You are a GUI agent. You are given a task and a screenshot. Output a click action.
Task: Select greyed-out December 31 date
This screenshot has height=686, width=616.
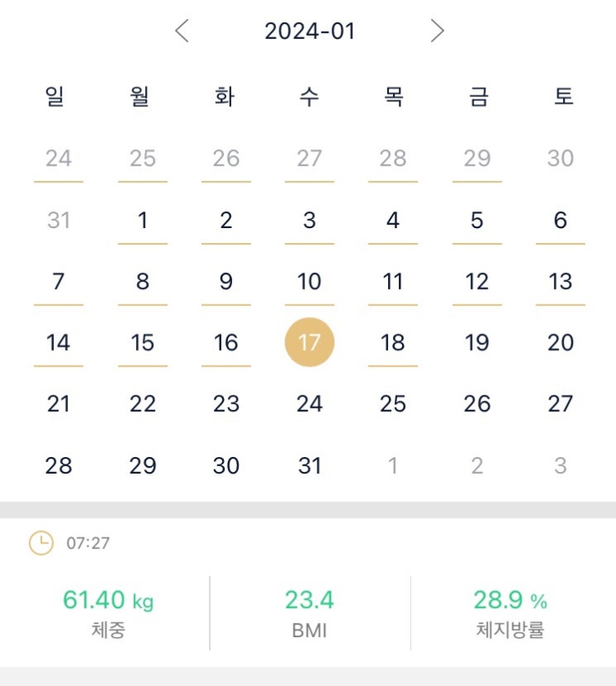click(58, 221)
